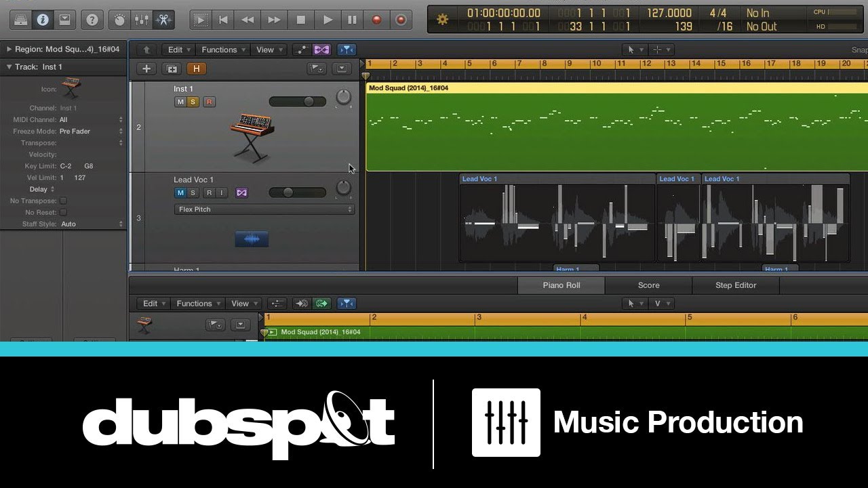Enable the No Reset checkbox

coord(63,212)
